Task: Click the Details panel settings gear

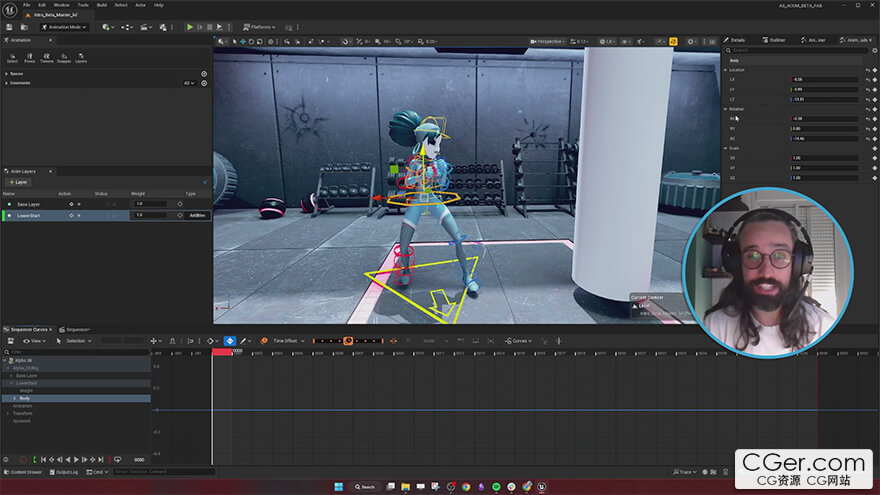Action: (874, 50)
